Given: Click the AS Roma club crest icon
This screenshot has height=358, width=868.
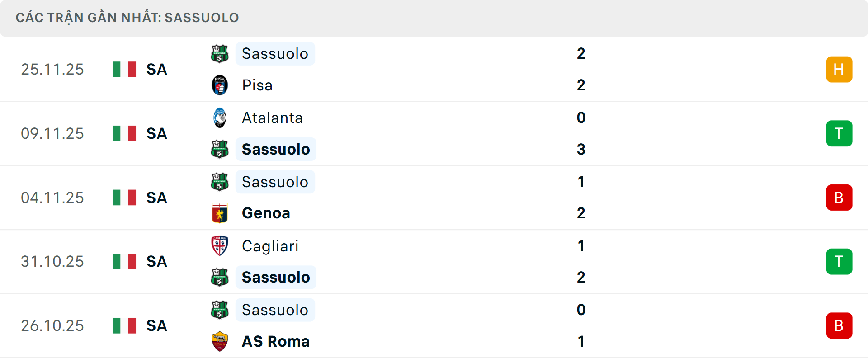Looking at the screenshot, I should click(220, 341).
